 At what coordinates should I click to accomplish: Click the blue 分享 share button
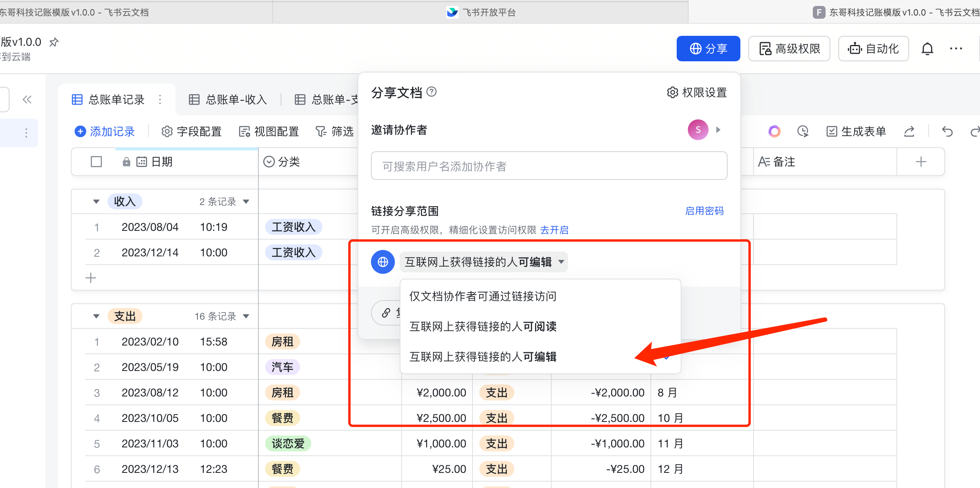708,49
